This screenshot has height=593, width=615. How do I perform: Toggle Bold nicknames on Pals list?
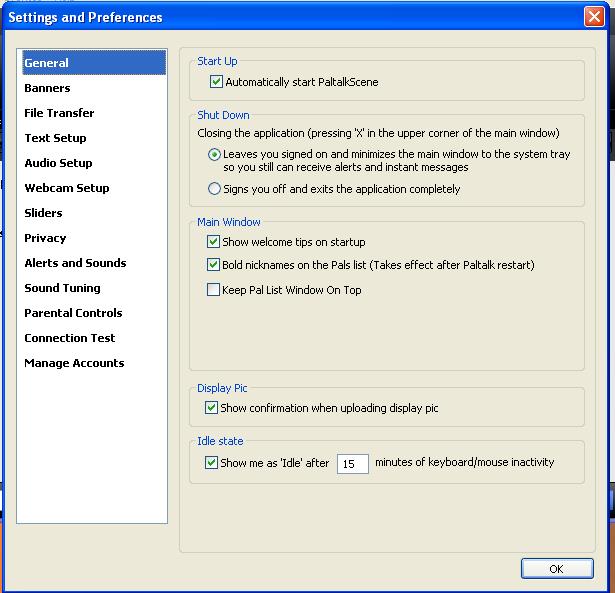pos(213,264)
